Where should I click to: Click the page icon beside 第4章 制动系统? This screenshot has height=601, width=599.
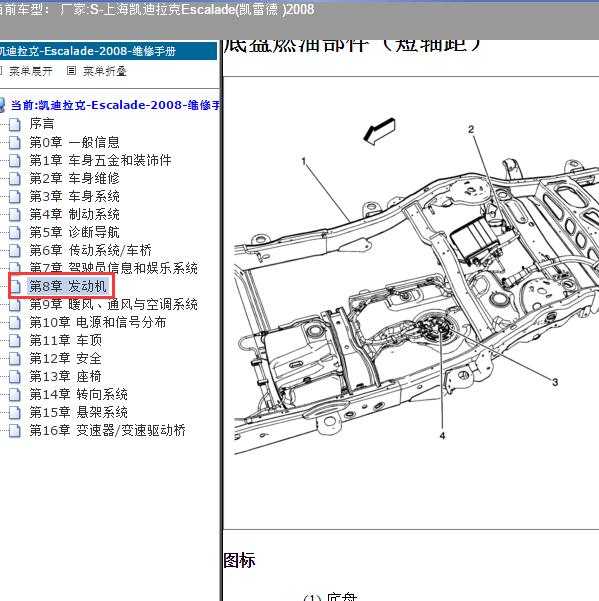(15, 214)
